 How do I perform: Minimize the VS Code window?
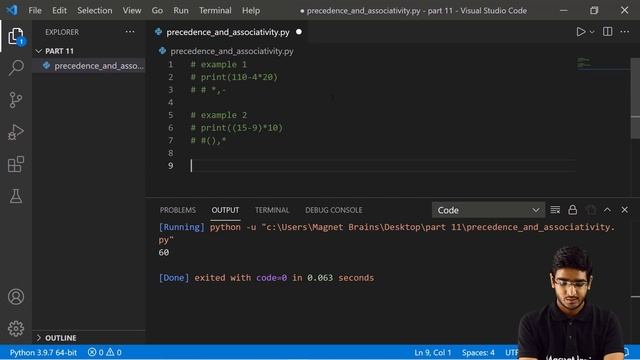tap(564, 11)
